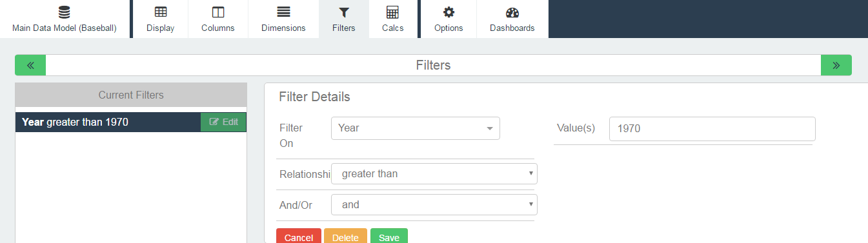Click the Main Data Model database icon
Screen dimensions: 868x243
click(x=65, y=12)
